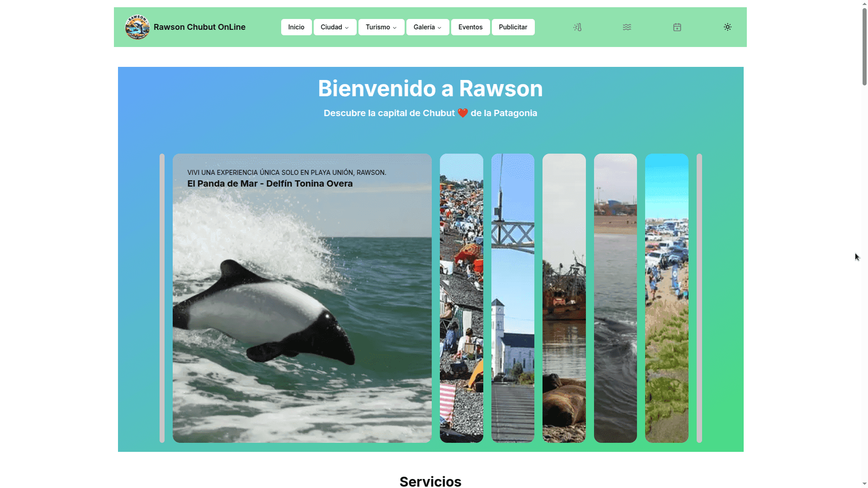Expand the Turismo dropdown menu
This screenshot has height=488, width=868.
[382, 27]
